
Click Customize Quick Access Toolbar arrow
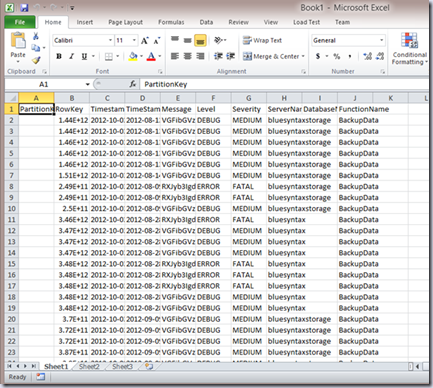72,8
